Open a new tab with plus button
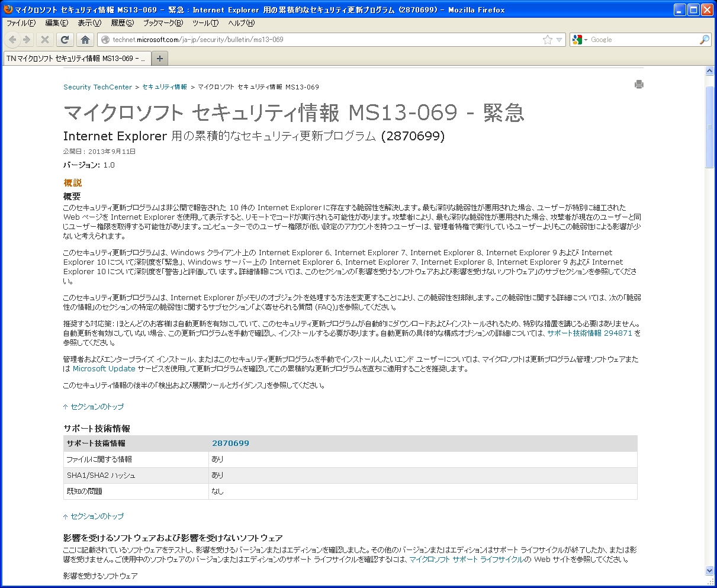717x588 pixels. (160, 59)
